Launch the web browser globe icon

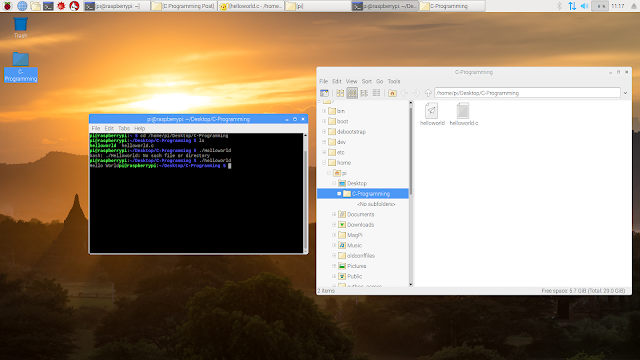(22, 6)
